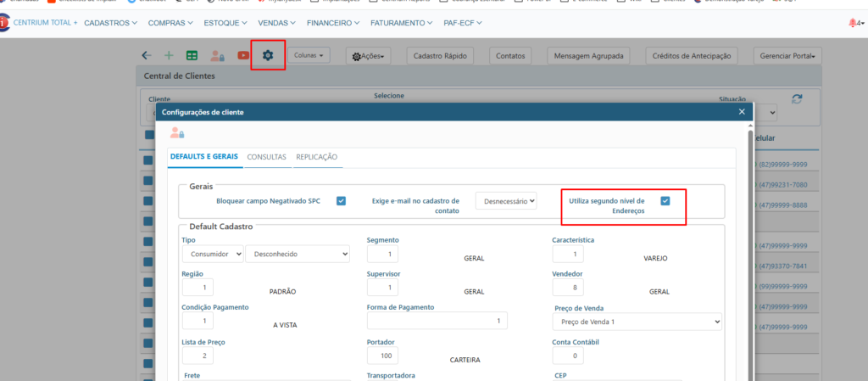This screenshot has height=381, width=868.
Task: Switch to the REPLICAÇÃO tab
Action: pyautogui.click(x=316, y=157)
